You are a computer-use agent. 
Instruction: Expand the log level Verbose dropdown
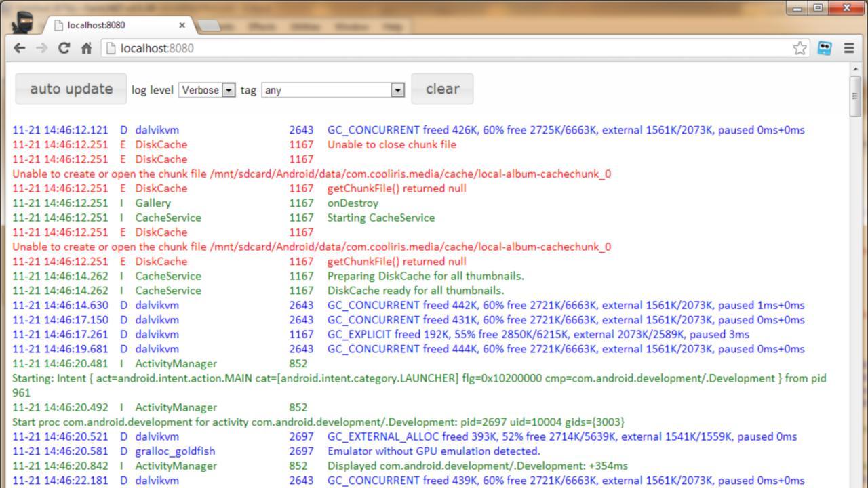(207, 90)
